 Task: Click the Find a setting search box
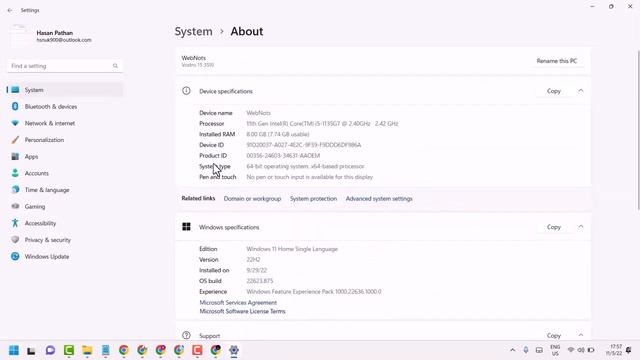click(65, 66)
